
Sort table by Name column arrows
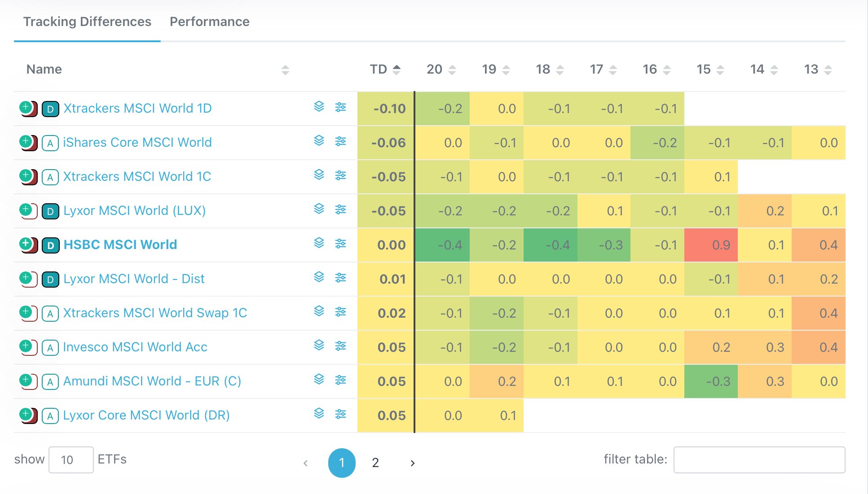[285, 70]
